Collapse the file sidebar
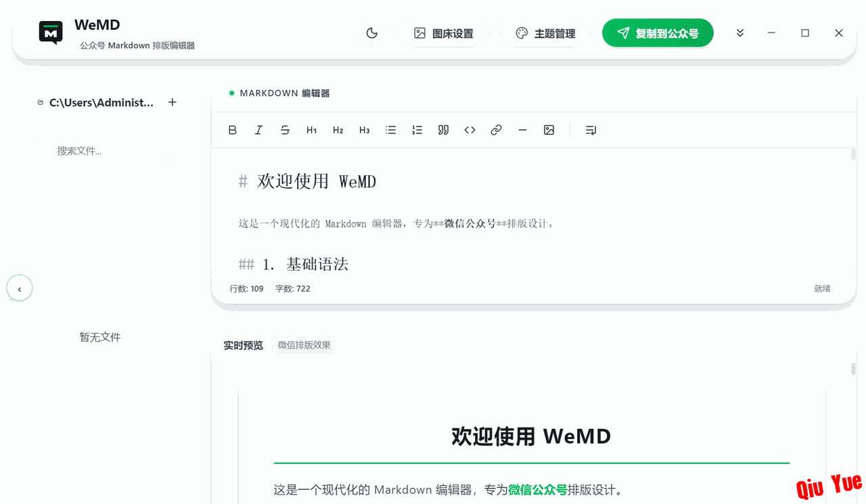 click(20, 289)
